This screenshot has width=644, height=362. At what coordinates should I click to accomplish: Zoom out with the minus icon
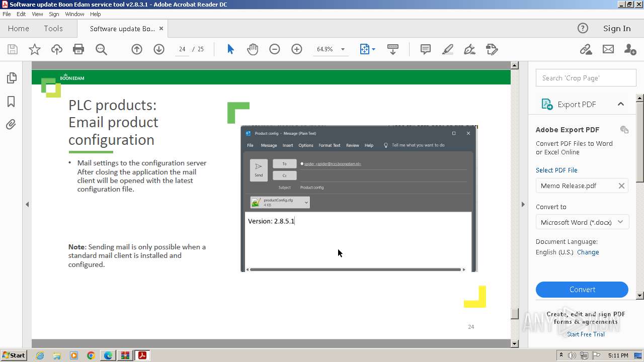[x=275, y=49]
